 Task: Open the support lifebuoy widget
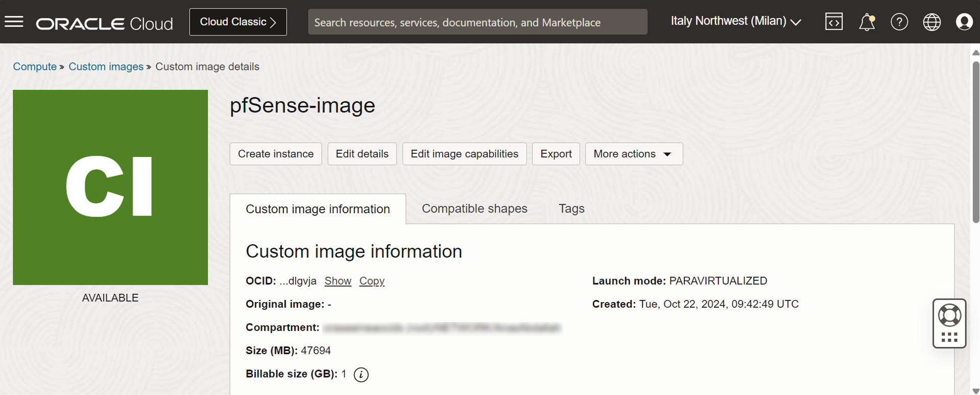click(x=949, y=316)
